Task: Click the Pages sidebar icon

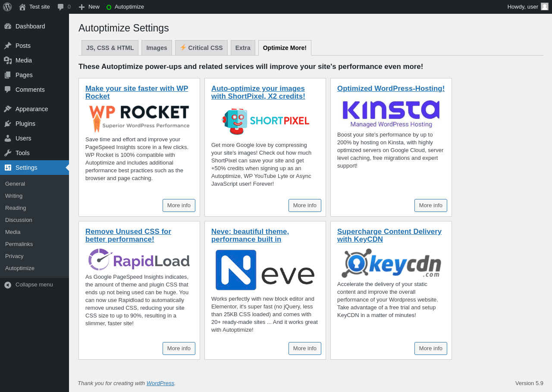Action: point(8,75)
